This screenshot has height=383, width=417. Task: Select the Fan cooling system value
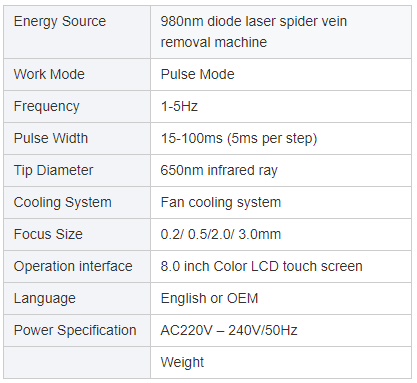pos(221,202)
